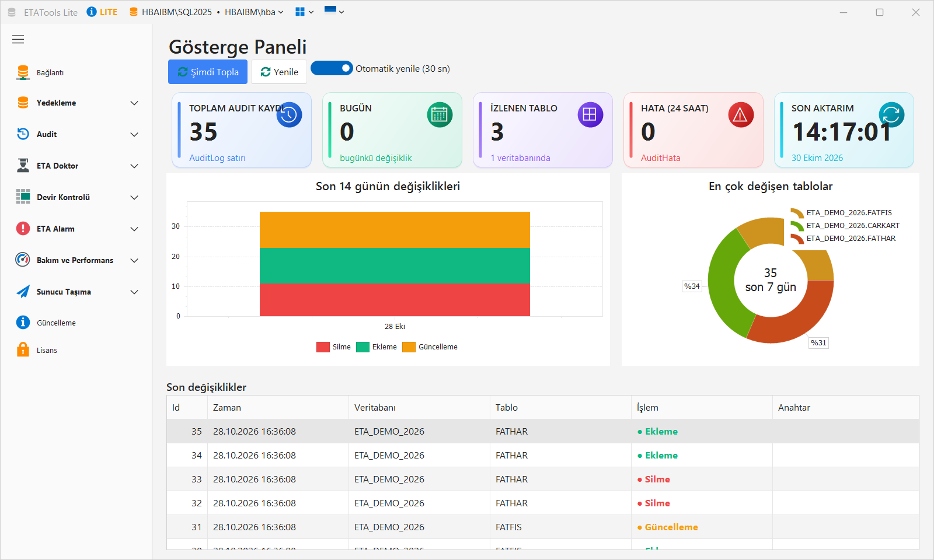Expand the Yedekleme menu chevron
Screen dimensions: 934x560
134,103
